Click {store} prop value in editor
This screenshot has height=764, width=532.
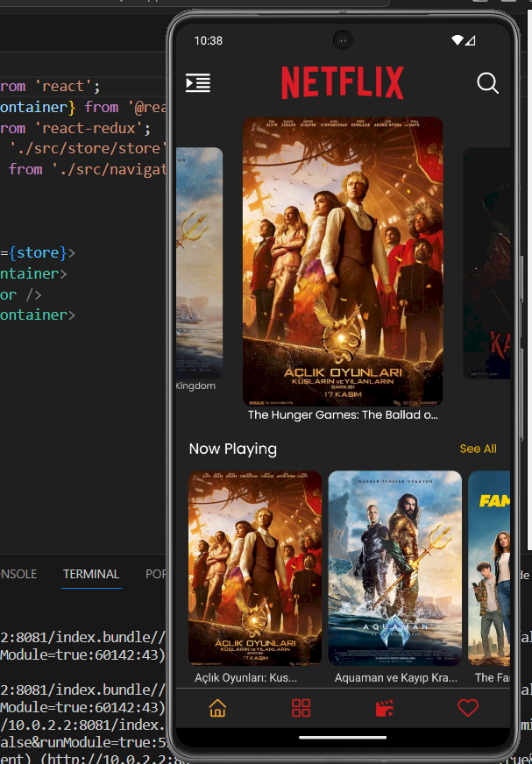pyautogui.click(x=37, y=253)
